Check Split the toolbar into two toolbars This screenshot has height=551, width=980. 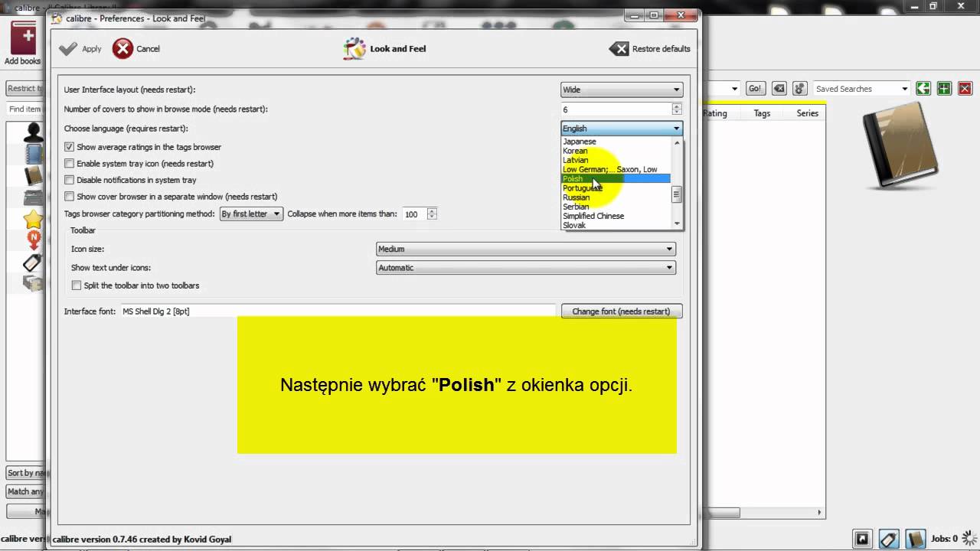[76, 285]
